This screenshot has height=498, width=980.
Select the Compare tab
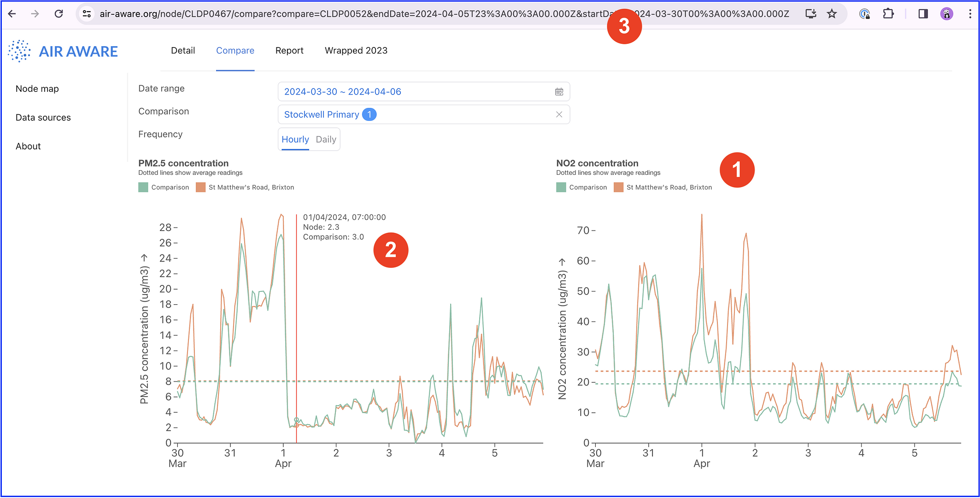click(235, 51)
